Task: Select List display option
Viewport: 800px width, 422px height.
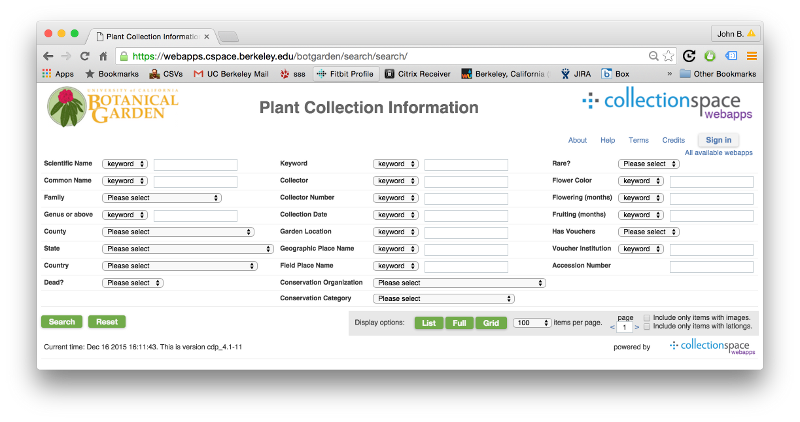Action: [429, 323]
